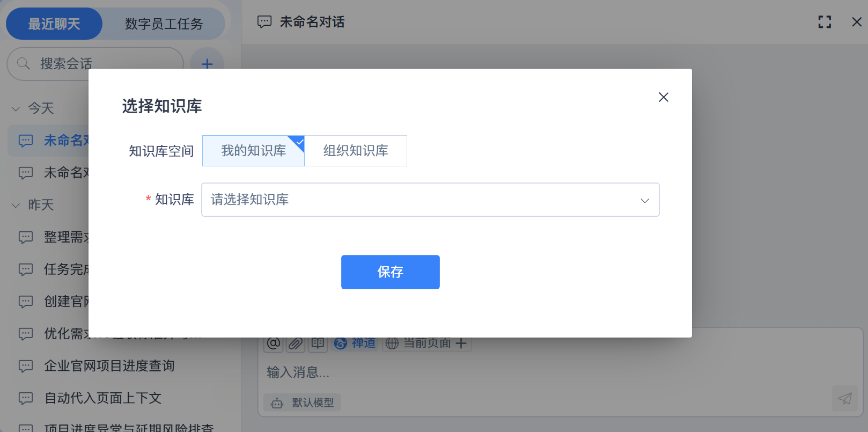
Task: Switch to 数字员工任务 tab
Action: [164, 24]
